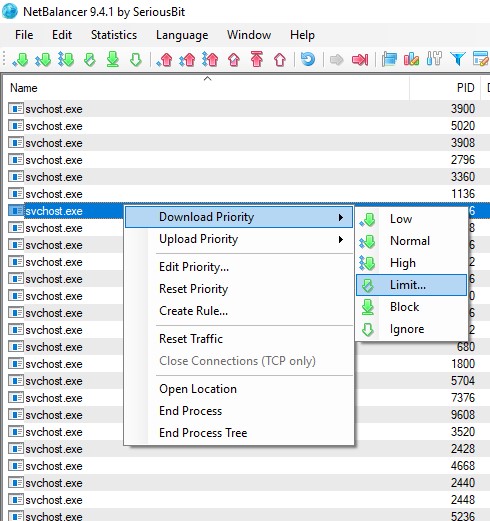
Task: Choose Create Rule... in context menu
Action: tap(239, 311)
